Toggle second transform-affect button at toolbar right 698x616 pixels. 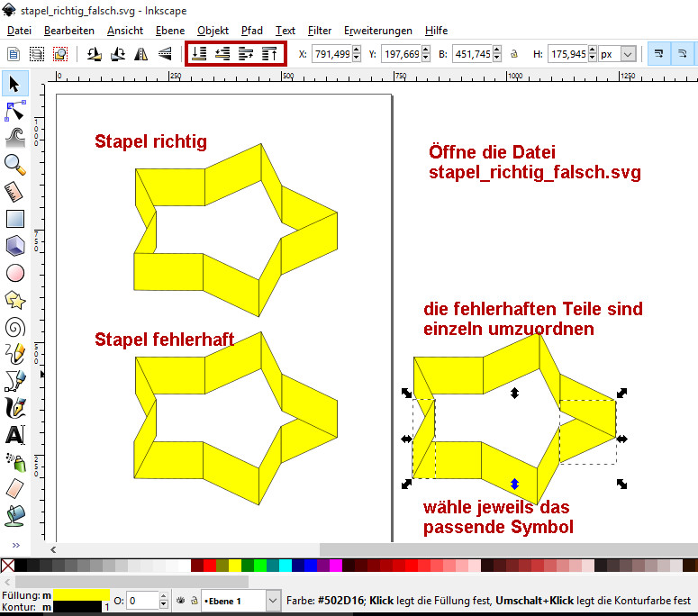682,54
